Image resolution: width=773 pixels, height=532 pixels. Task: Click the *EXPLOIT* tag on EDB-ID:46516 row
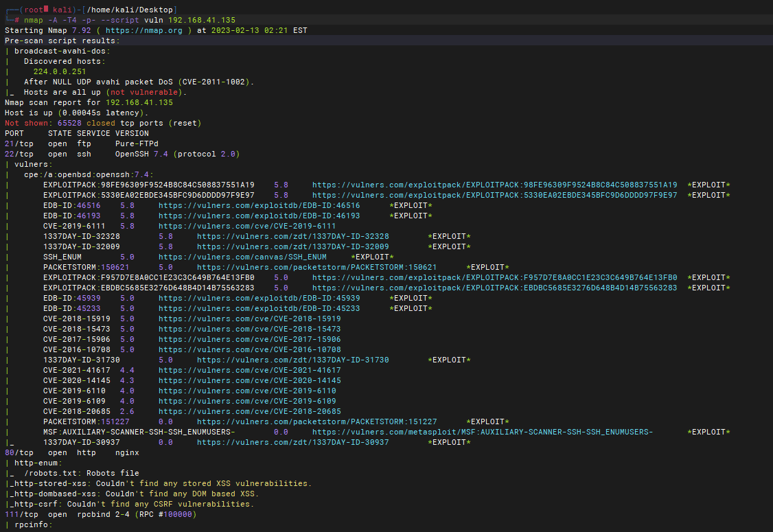coord(411,206)
